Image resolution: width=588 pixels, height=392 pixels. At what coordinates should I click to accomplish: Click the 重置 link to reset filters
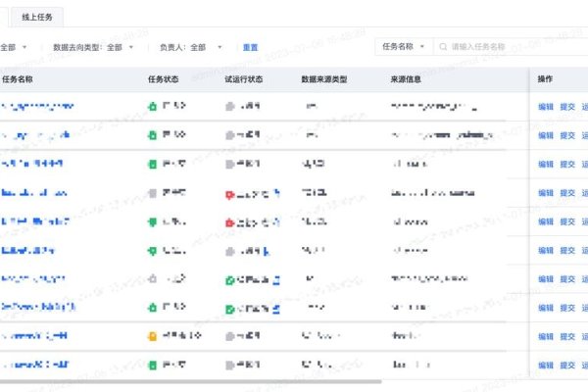(251, 46)
